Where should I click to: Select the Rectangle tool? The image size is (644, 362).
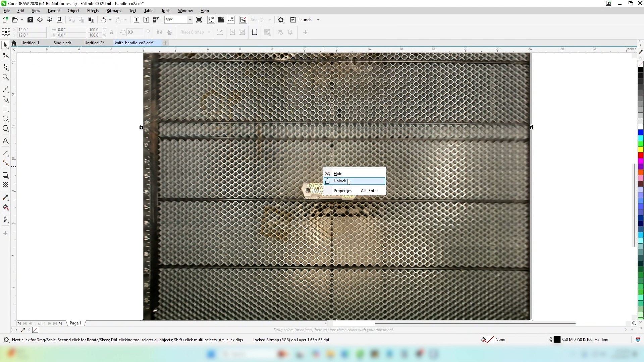5,109
